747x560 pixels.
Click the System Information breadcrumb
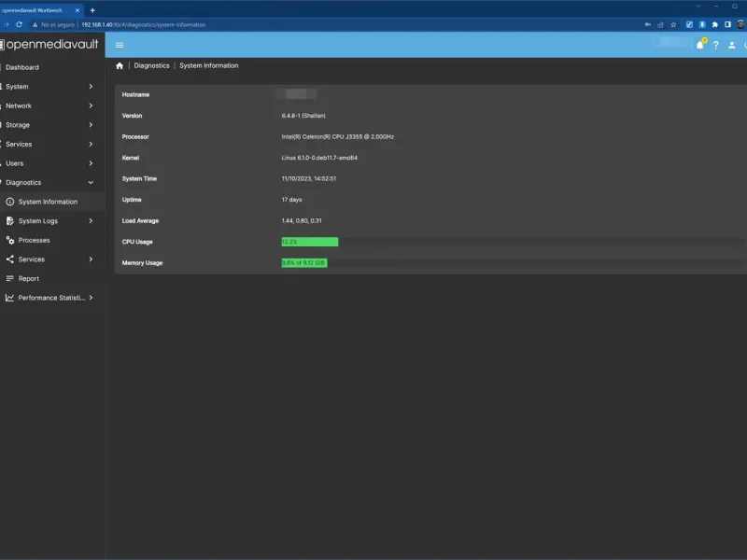pos(208,65)
